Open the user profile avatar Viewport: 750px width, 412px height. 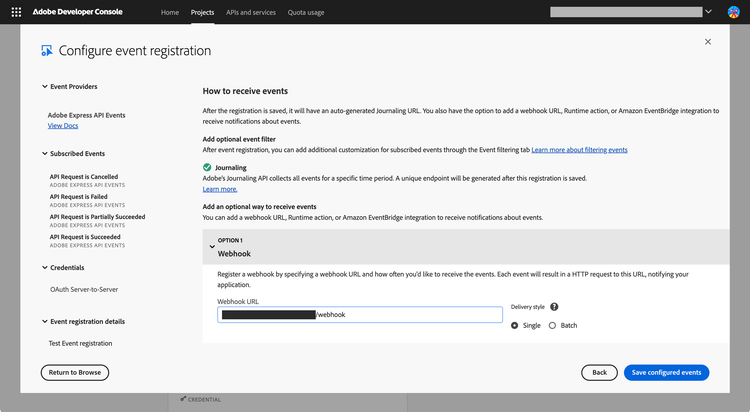point(733,12)
